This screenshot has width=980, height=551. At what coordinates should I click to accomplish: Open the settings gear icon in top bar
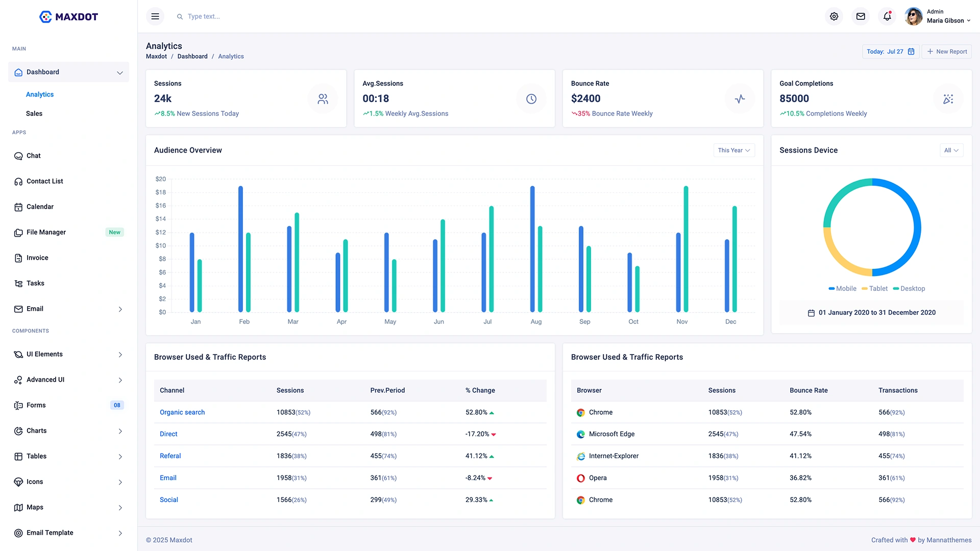pyautogui.click(x=834, y=16)
